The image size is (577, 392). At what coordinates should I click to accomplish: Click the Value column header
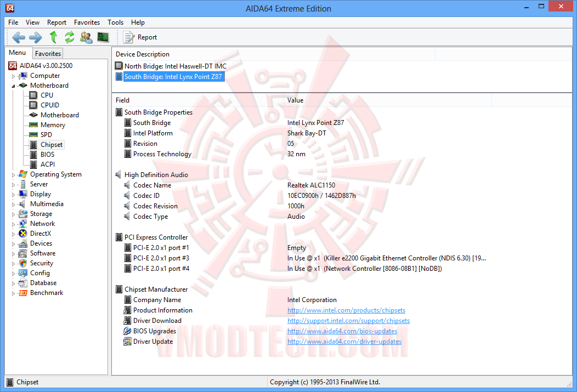[388, 100]
